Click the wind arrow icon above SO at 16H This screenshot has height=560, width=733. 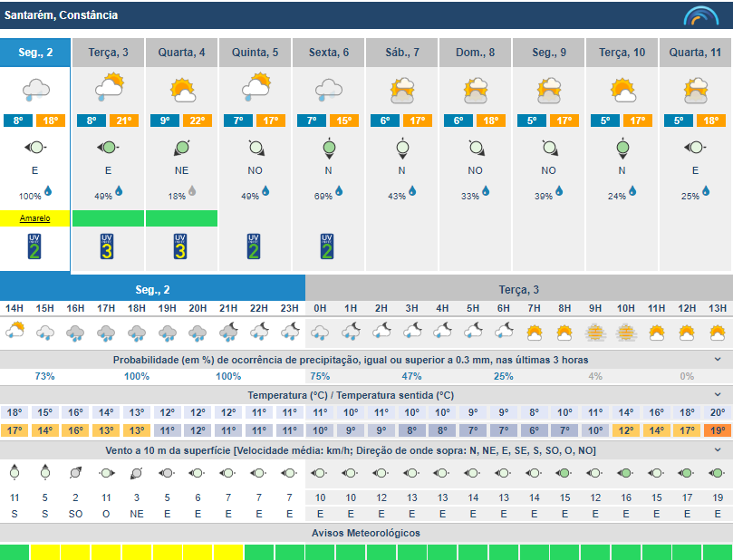tap(75, 472)
